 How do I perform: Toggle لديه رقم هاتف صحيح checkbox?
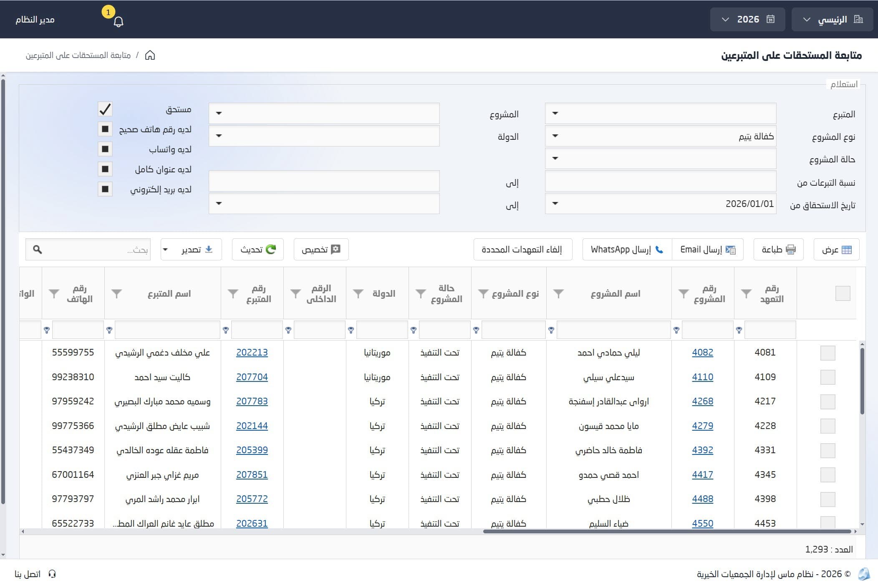coord(105,129)
